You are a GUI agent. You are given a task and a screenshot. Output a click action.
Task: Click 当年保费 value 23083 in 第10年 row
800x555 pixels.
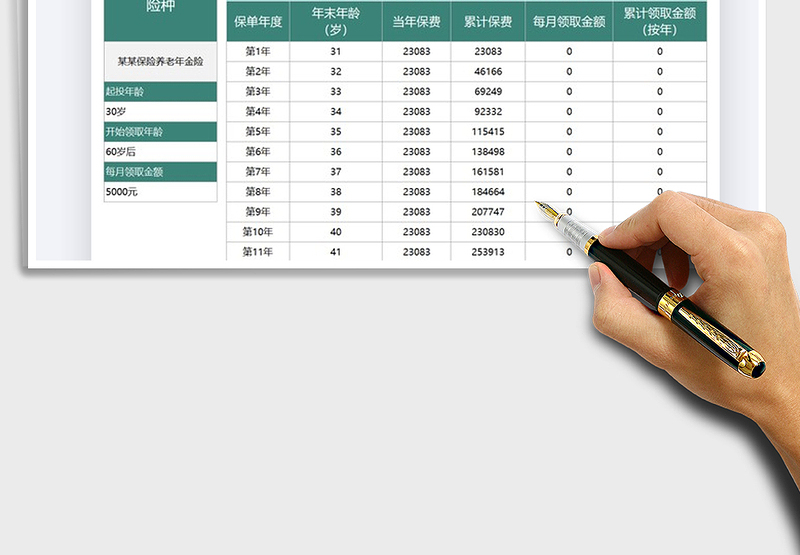point(416,232)
